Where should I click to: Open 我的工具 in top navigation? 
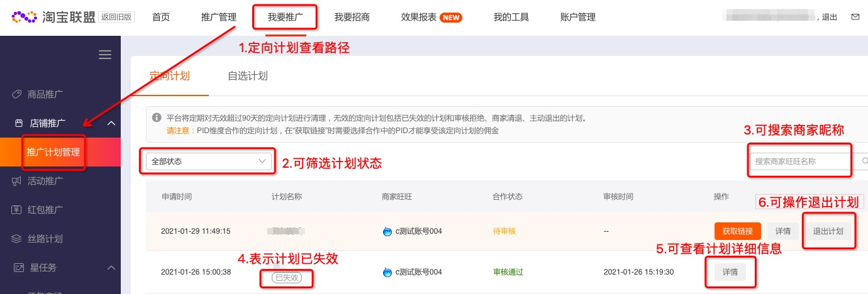pos(512,18)
